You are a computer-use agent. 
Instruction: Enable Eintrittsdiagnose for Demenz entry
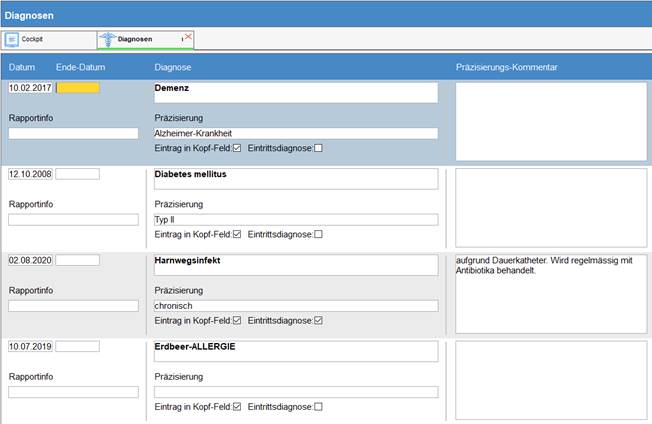(x=319, y=148)
